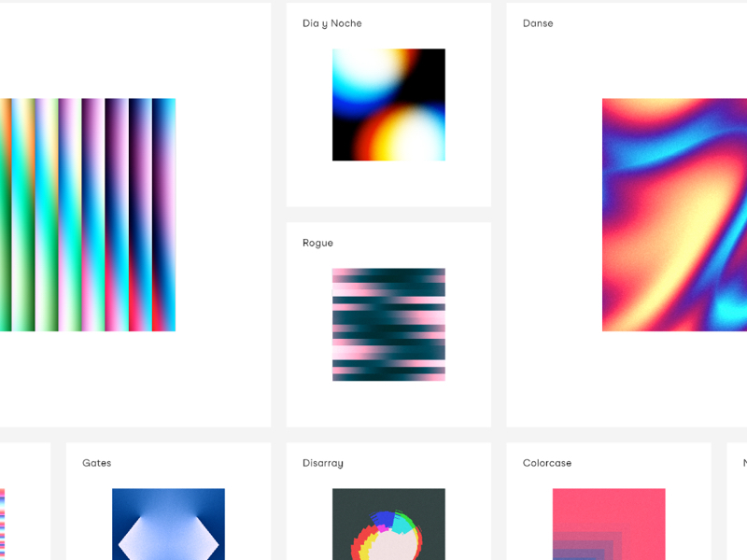This screenshot has height=560, width=747.
Task: Open the Danse swirling gradient artwork
Action: pos(674,215)
